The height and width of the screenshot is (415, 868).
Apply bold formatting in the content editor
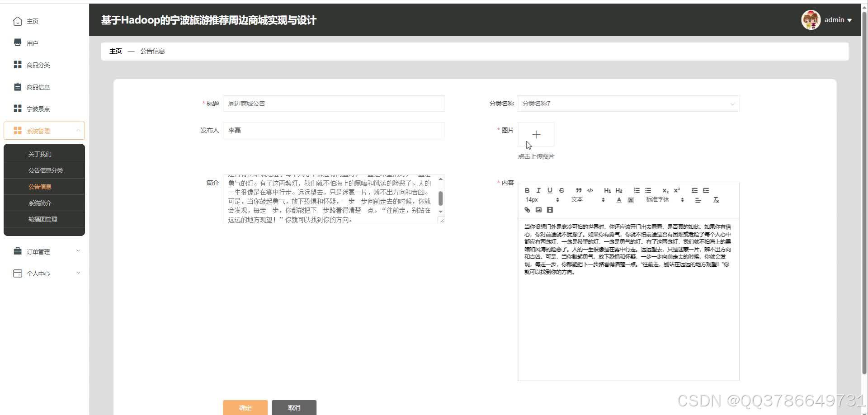click(x=527, y=191)
